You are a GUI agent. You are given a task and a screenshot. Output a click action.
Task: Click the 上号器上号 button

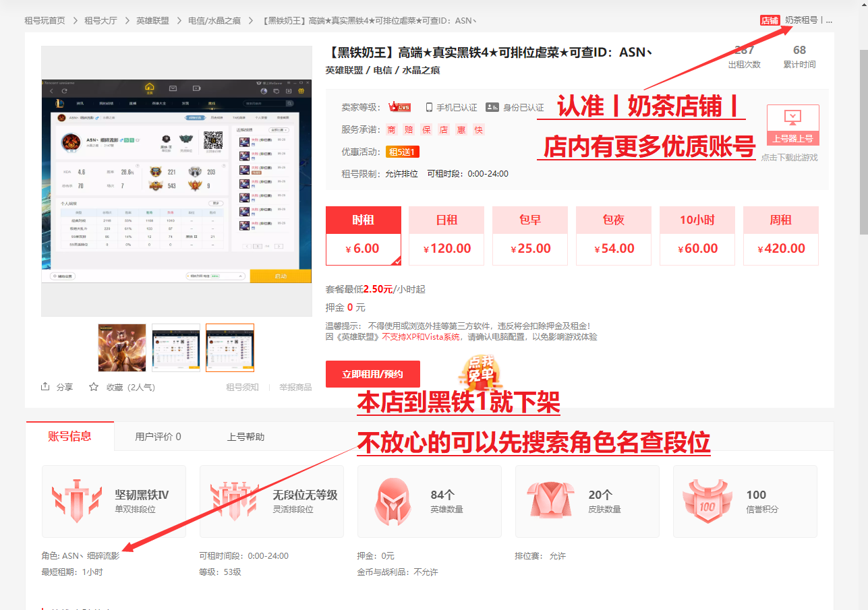(x=793, y=125)
